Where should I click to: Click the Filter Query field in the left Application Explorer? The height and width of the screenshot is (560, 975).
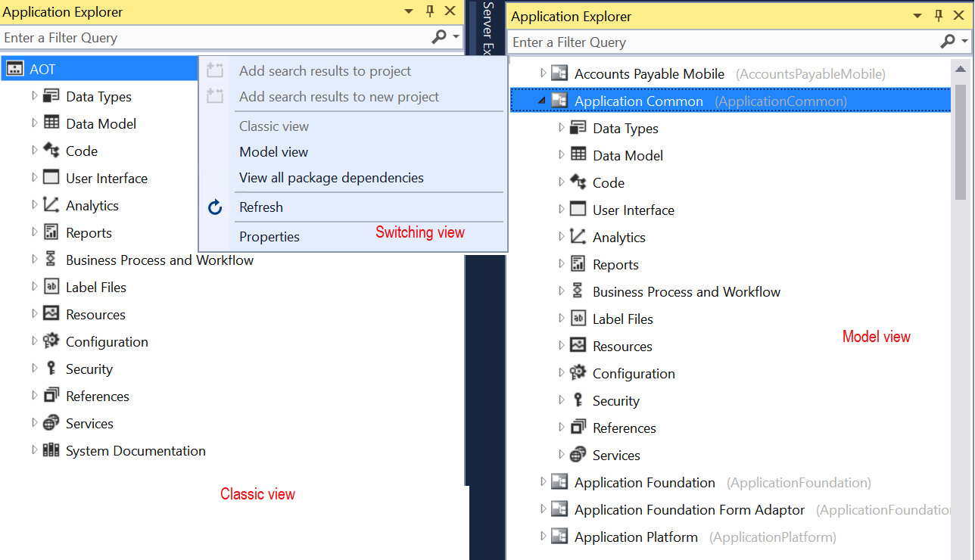tap(214, 37)
